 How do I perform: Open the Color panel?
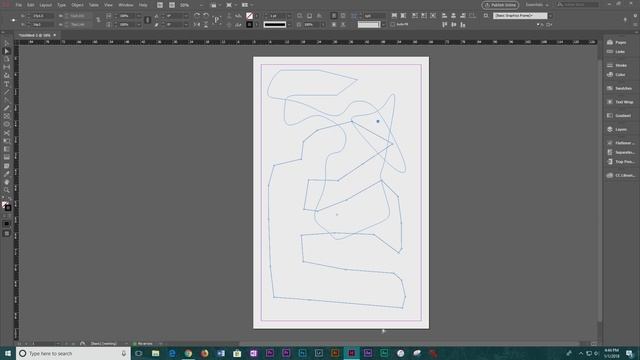[x=616, y=75]
